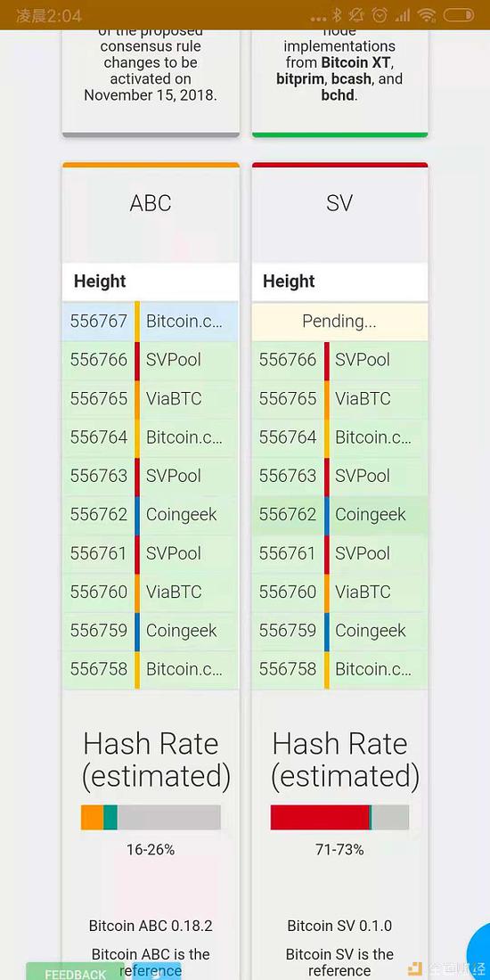Open ABC block 556765 by ViaBTC
The width and height of the screenshot is (490, 980).
point(151,399)
